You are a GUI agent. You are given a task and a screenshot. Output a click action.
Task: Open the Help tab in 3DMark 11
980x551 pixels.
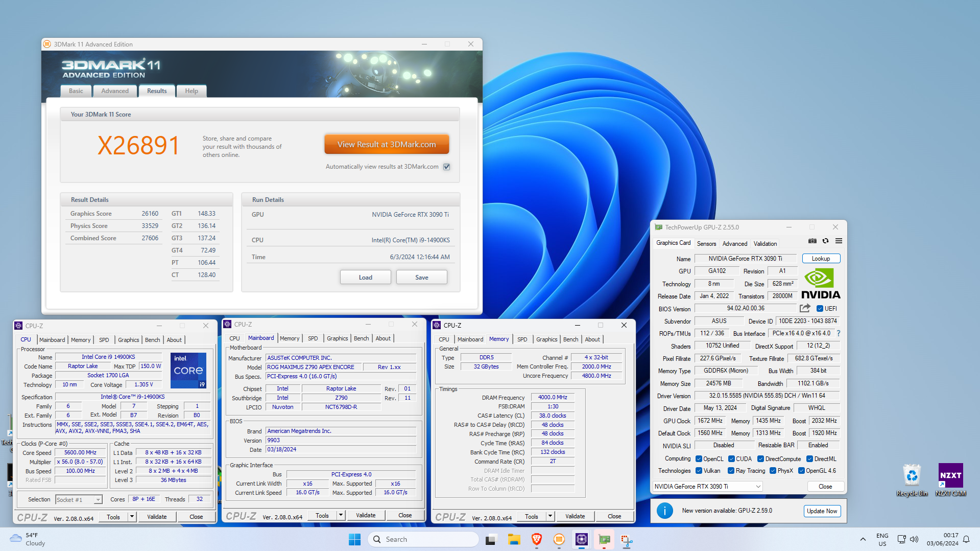tap(192, 91)
